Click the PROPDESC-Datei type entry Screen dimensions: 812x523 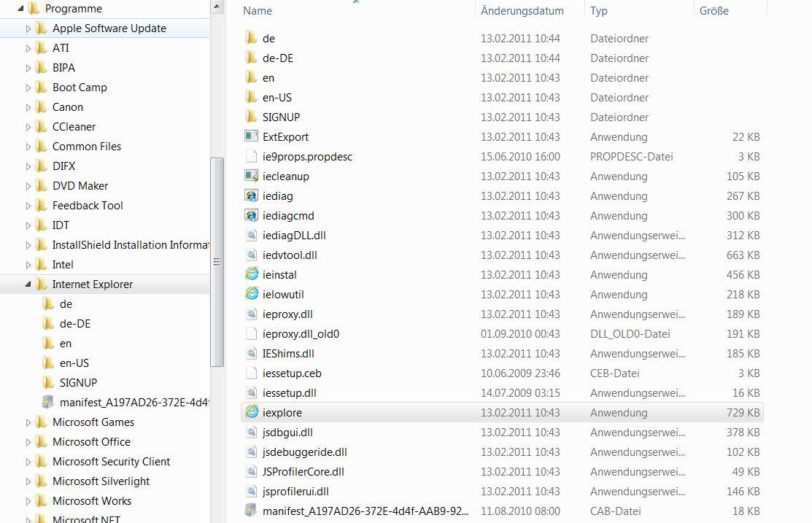click(631, 157)
